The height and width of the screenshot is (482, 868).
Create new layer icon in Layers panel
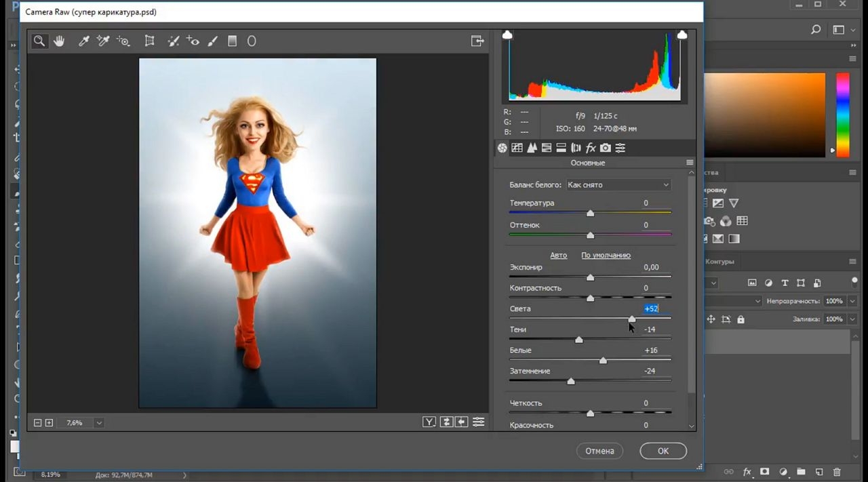(x=819, y=472)
